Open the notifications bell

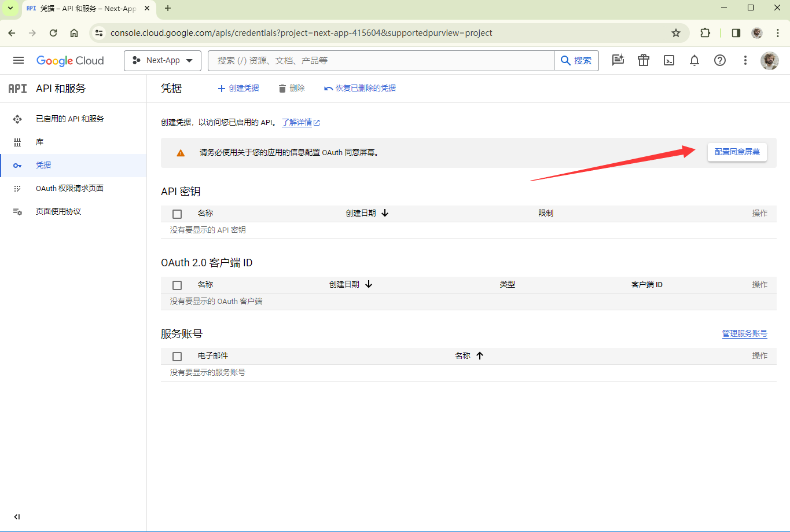coord(695,60)
